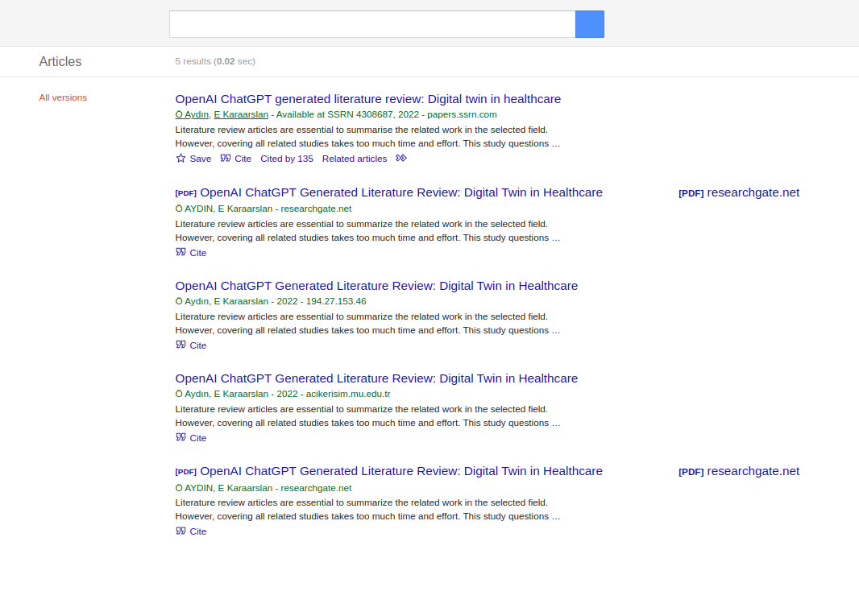Screen dimensions: 859x616
Task: Focus the search input field
Action: 372,24
